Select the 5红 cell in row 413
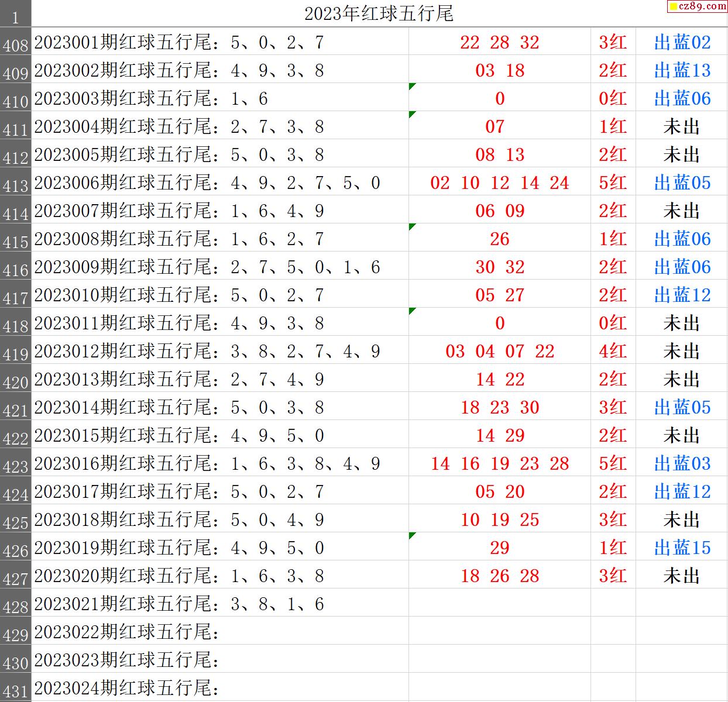 (x=613, y=182)
